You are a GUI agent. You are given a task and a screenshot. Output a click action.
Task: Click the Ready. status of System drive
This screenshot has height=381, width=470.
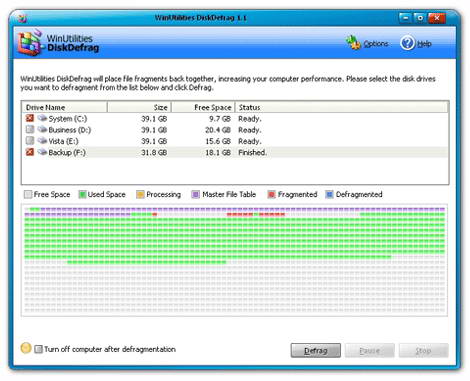tap(250, 119)
